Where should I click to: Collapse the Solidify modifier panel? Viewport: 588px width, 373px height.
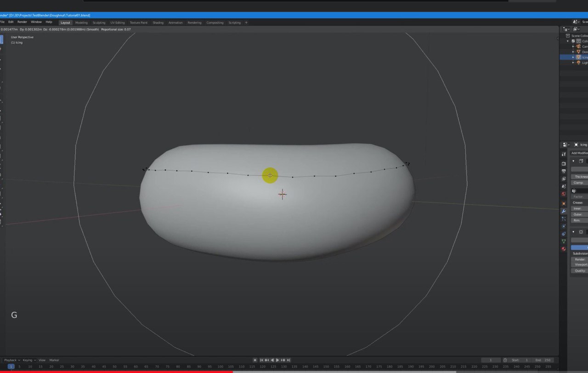pyautogui.click(x=573, y=161)
